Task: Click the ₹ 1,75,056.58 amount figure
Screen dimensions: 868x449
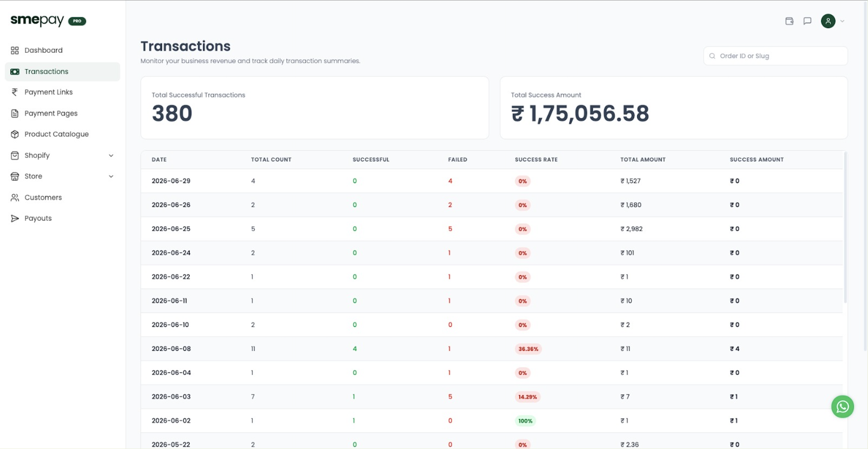Action: (x=580, y=113)
